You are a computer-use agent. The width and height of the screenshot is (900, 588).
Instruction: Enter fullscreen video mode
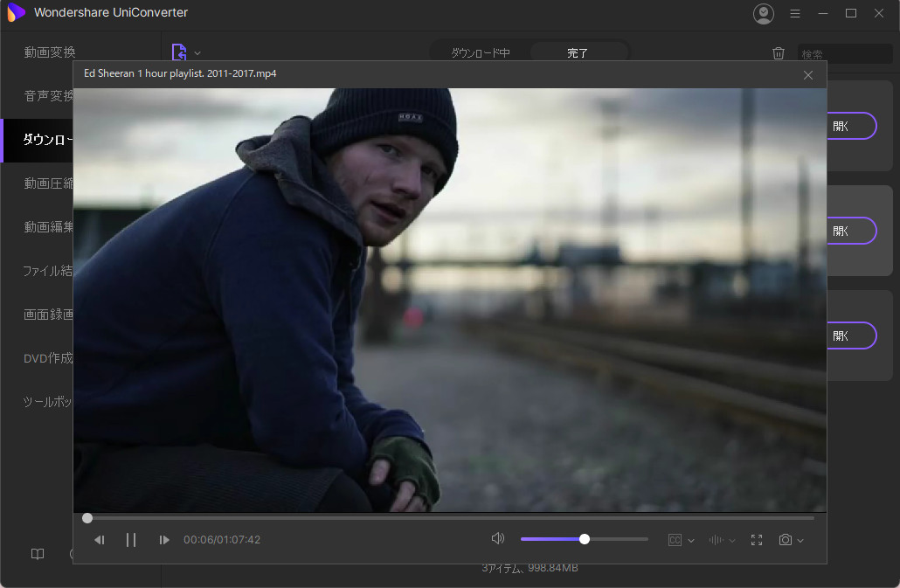757,540
